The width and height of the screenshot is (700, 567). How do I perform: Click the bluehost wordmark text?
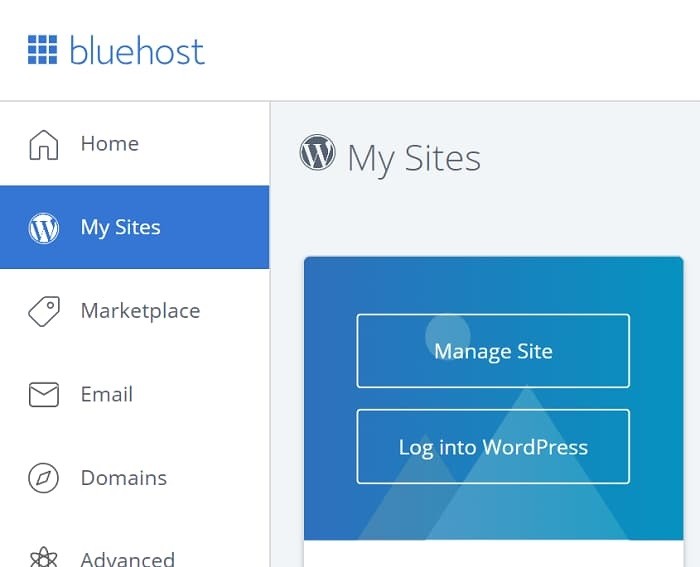click(137, 50)
